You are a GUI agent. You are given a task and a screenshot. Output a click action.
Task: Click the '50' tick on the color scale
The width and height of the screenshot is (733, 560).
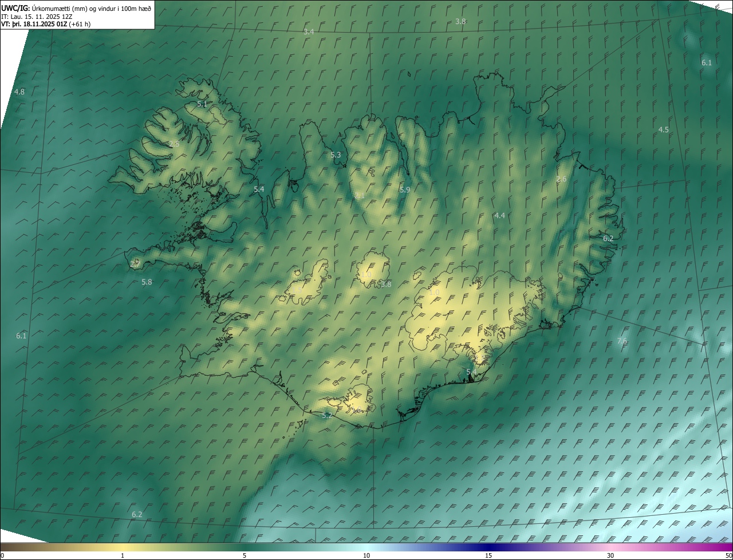pyautogui.click(x=728, y=555)
